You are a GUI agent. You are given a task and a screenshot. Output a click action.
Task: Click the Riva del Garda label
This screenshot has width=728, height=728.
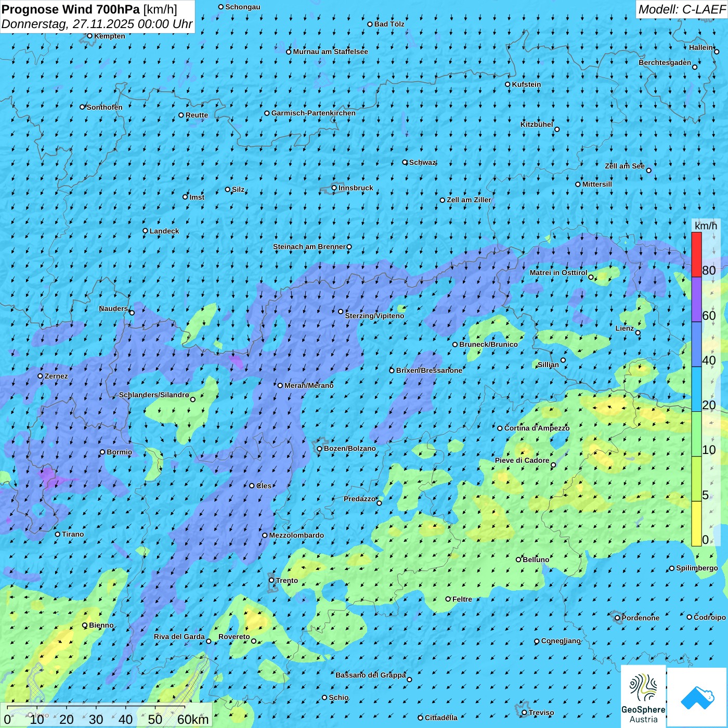(x=179, y=636)
